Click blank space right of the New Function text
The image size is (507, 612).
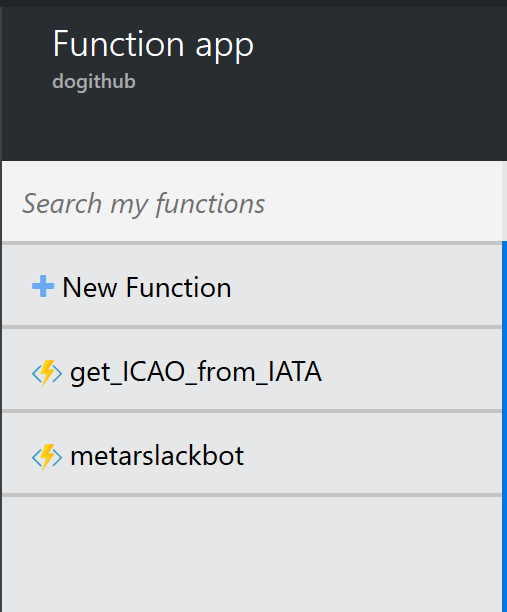click(x=367, y=287)
